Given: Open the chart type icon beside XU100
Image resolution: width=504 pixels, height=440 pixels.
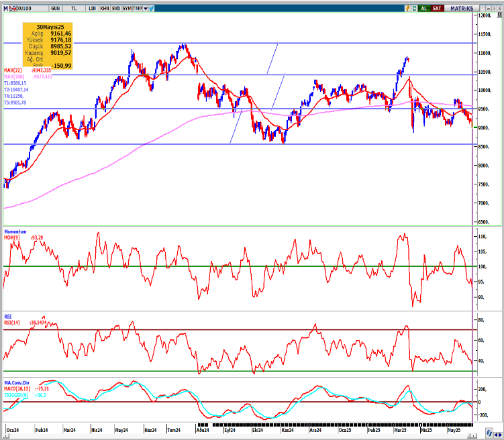Looking at the screenshot, I should [x=13, y=8].
